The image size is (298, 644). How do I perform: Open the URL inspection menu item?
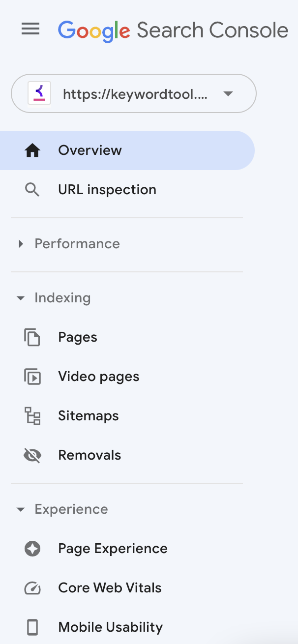(107, 189)
